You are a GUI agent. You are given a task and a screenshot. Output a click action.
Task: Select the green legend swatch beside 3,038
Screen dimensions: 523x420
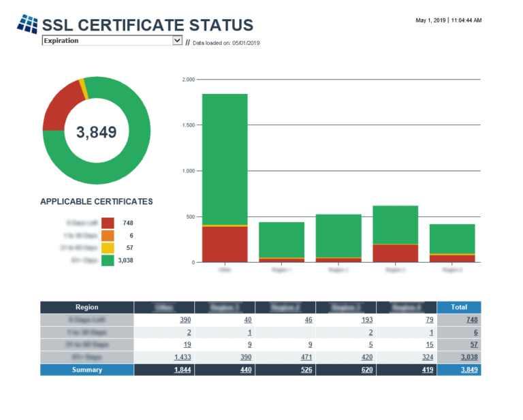click(x=108, y=259)
